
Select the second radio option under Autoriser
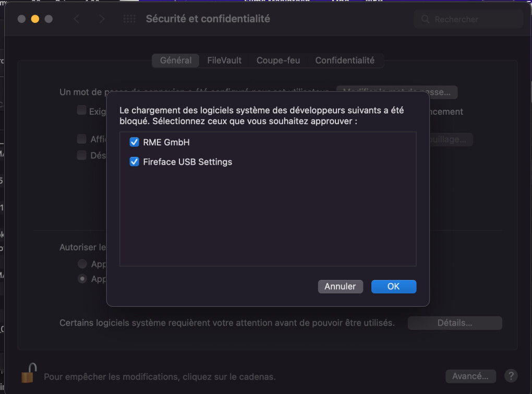click(x=82, y=279)
